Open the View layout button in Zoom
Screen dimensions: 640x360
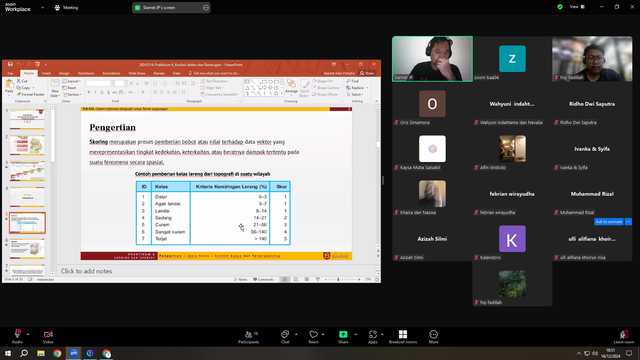577,7
